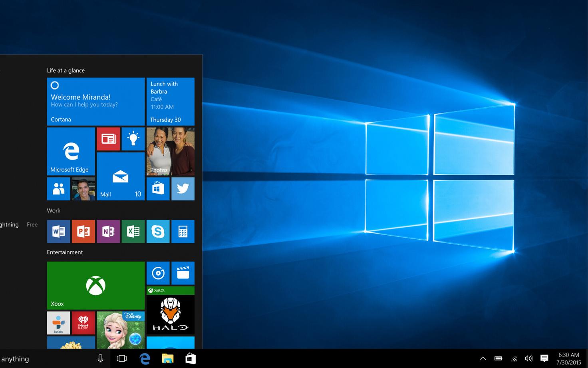Viewport: 588px width, 368px height.
Task: Launch the Microsoft Edge tile
Action: point(71,151)
